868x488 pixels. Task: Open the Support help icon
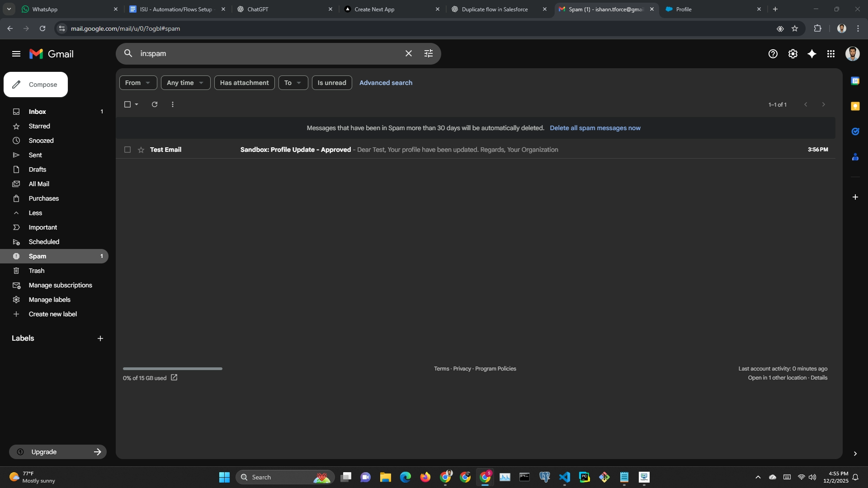tap(773, 54)
